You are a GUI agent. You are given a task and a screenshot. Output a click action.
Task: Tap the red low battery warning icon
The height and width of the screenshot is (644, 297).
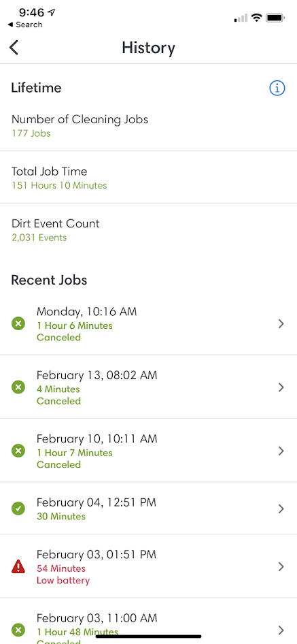(x=18, y=567)
